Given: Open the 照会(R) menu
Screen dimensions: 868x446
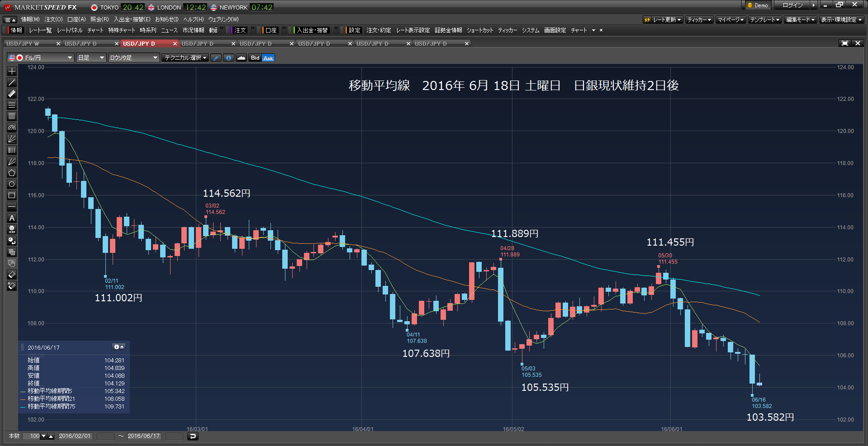Looking at the screenshot, I should coord(100,19).
